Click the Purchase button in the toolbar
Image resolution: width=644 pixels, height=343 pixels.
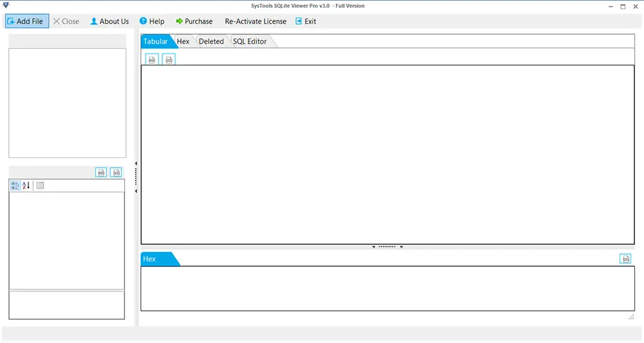[194, 21]
